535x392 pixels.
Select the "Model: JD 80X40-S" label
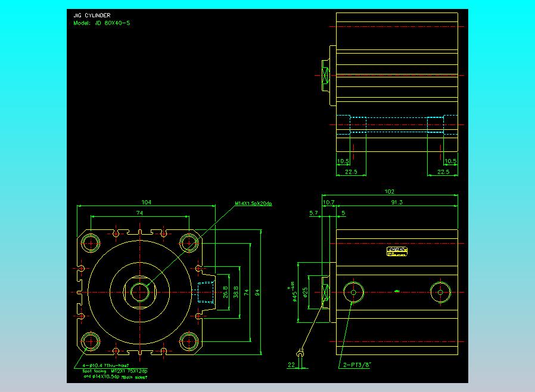pos(102,23)
